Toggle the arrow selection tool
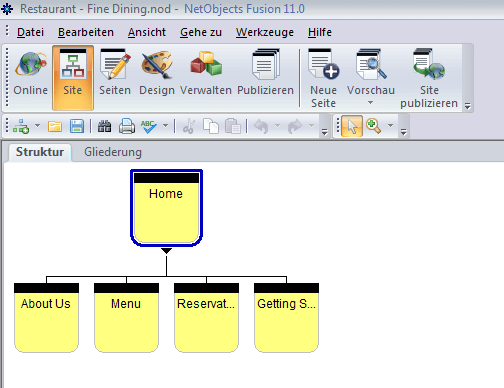504x388 pixels. (352, 126)
